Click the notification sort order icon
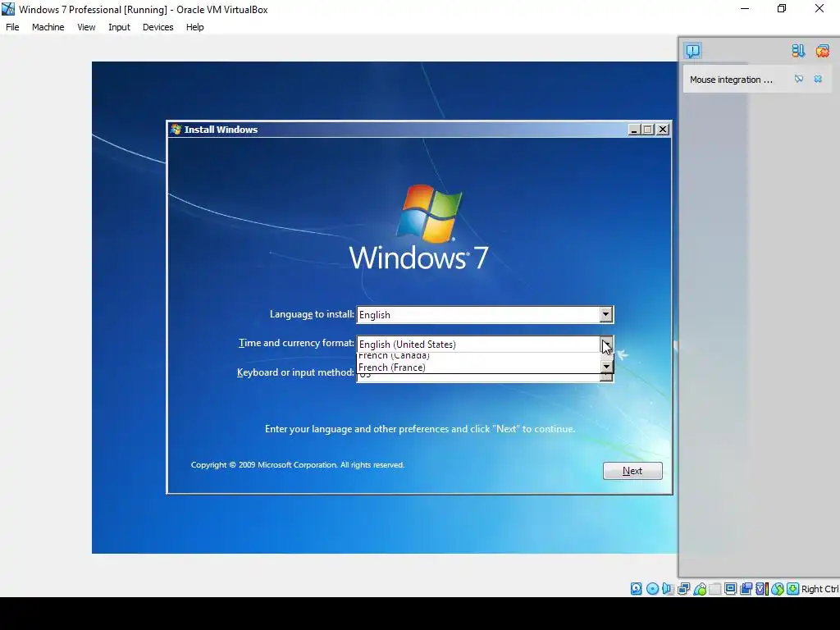This screenshot has height=630, width=840. [798, 51]
